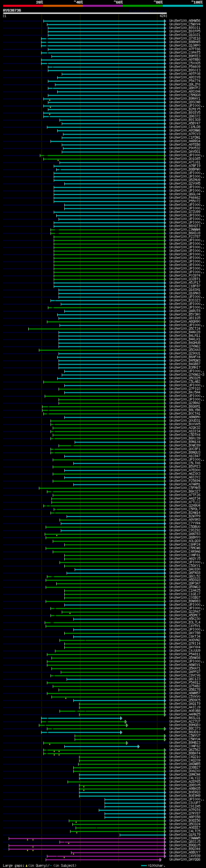
Task: Select hit label UniRef100_Q6Z562
Action: [x=185, y=750]
